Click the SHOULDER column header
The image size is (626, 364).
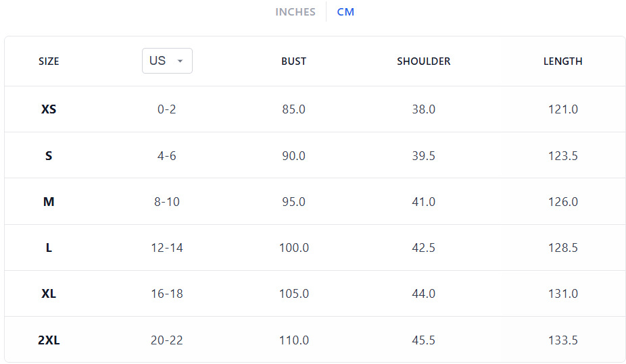424,61
